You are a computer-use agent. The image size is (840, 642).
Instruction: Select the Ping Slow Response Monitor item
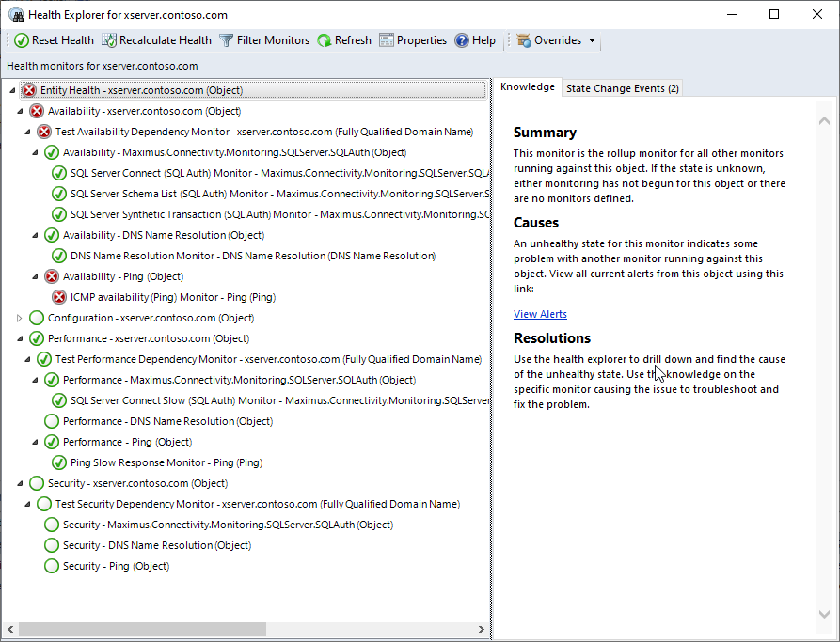coord(166,462)
